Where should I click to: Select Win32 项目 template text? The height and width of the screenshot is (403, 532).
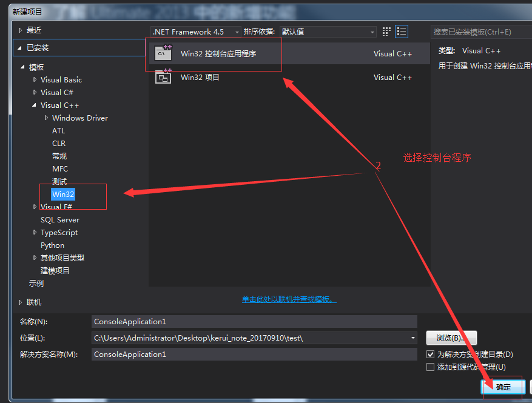point(200,78)
